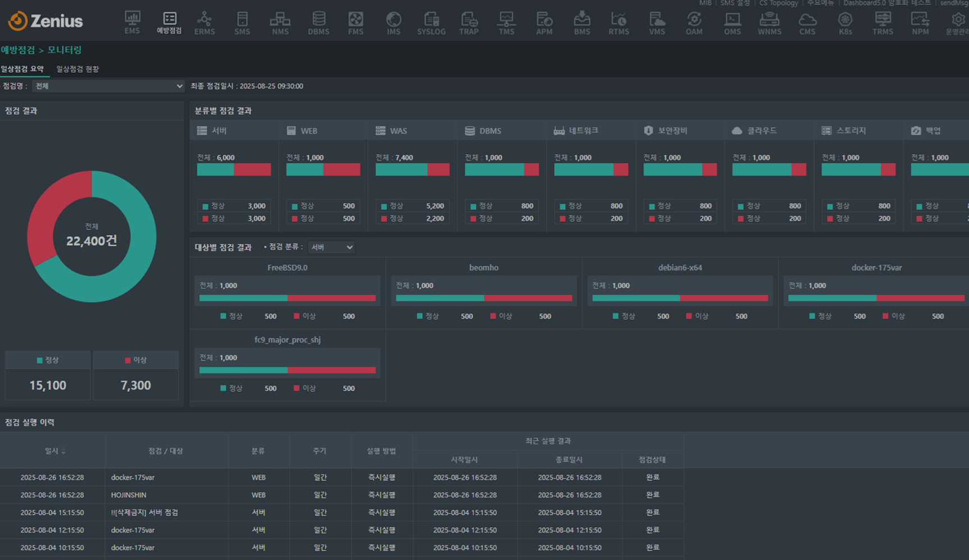Sort history by the 일시 column arrow
Image resolution: width=969 pixels, height=560 pixels.
(x=63, y=452)
